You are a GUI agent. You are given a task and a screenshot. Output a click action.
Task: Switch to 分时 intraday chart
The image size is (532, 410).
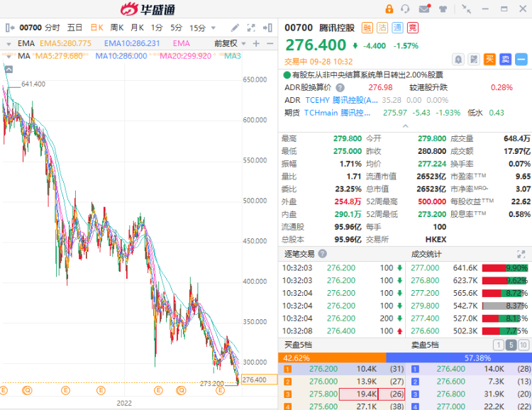(52, 28)
